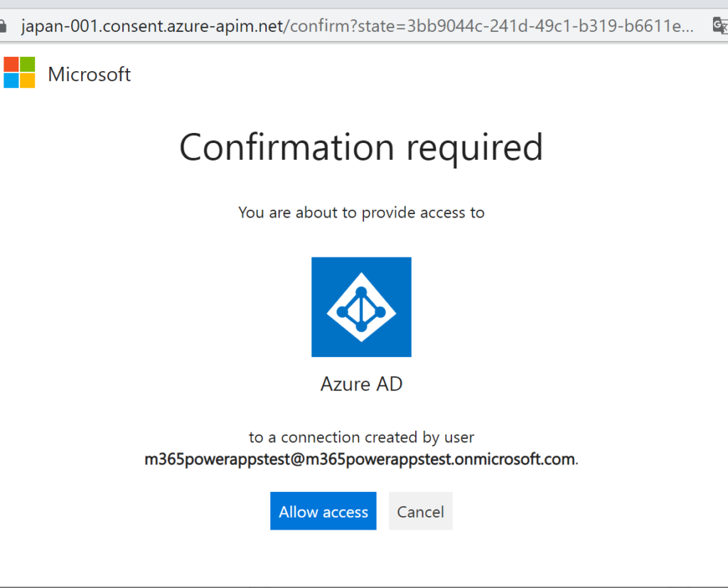Click the yellow square of the Microsoft logo

27,80
